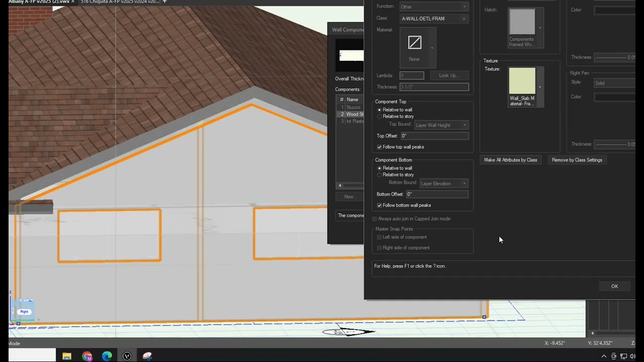Screen dimensions: 644x362
Task: Open the Right Pen Color dropdown
Action: (x=615, y=97)
